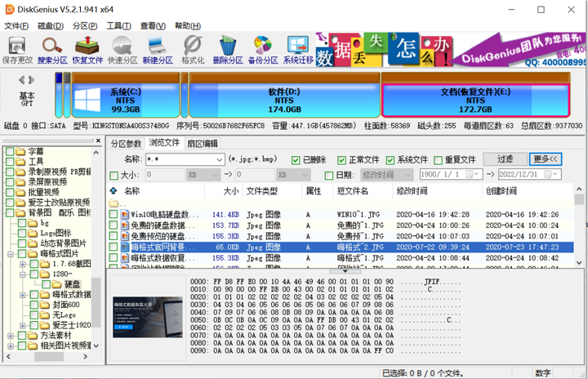The image size is (588, 379).
Task: Sort by 文件类型 column header
Action: 273,191
